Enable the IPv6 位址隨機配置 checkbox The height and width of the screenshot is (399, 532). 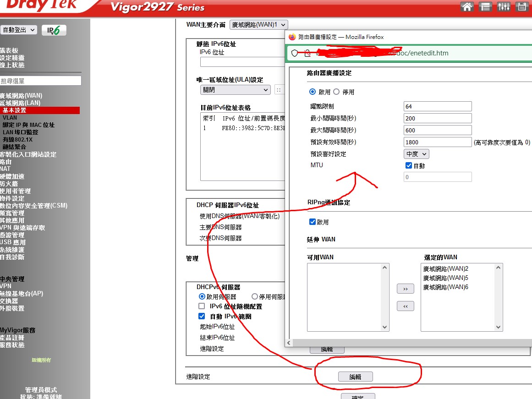202,306
